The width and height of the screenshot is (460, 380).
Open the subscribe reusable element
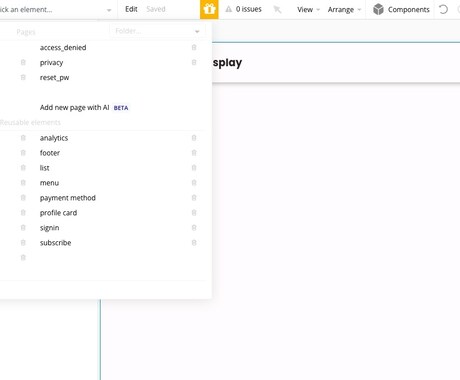point(55,243)
